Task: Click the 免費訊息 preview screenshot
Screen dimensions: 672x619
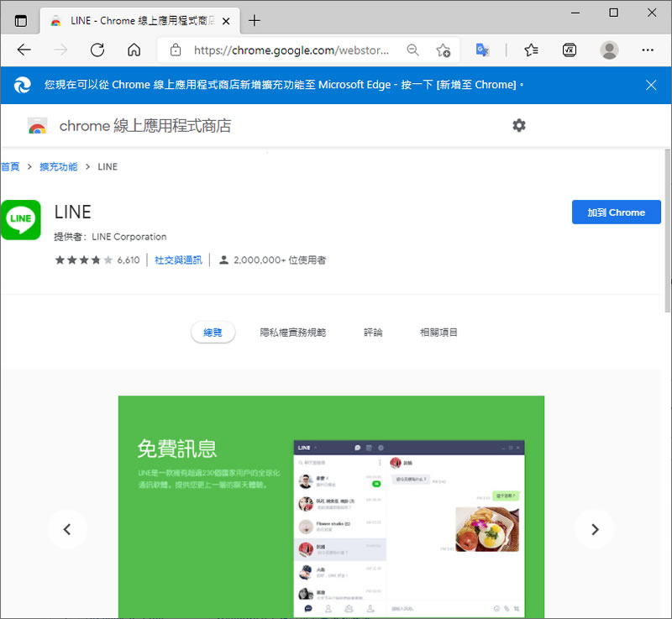Action: click(x=331, y=506)
